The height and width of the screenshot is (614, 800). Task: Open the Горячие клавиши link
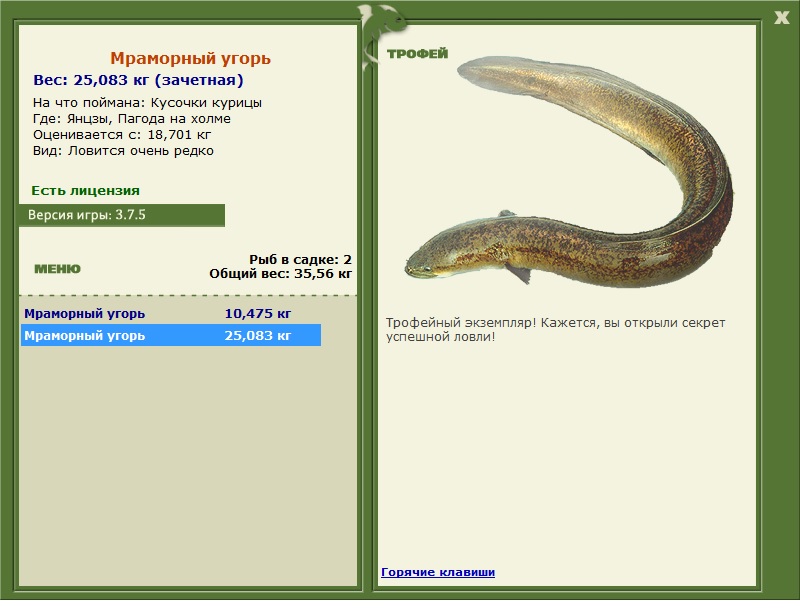[438, 572]
